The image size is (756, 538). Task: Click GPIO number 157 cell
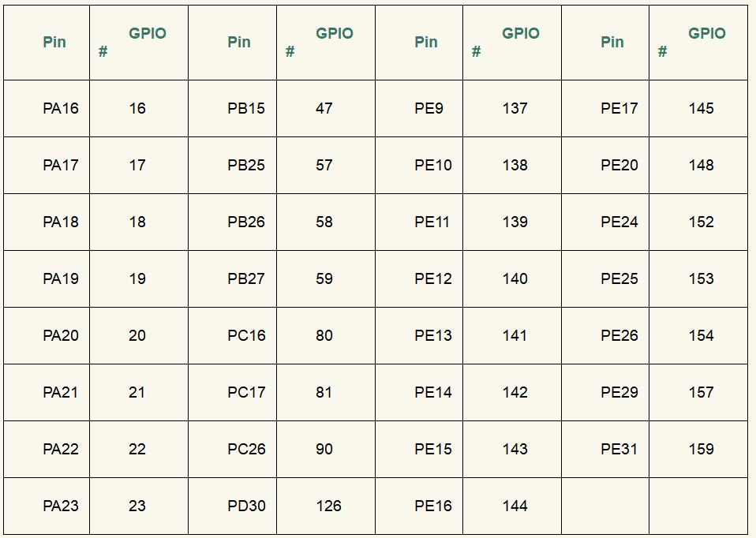(x=701, y=393)
